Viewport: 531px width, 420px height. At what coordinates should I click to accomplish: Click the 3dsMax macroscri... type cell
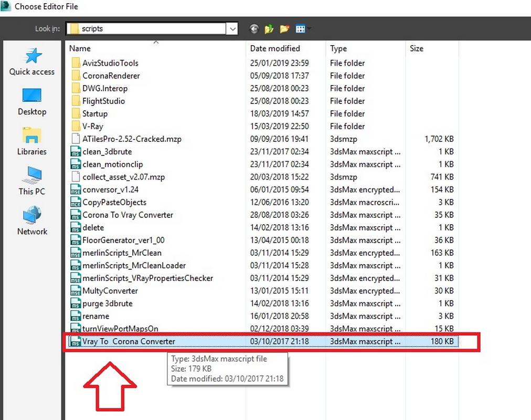364,202
